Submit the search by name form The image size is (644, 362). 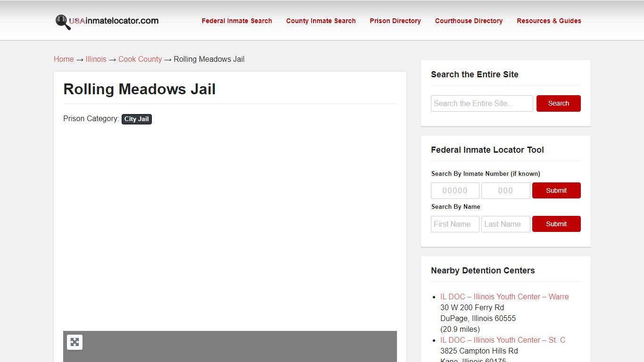click(556, 224)
